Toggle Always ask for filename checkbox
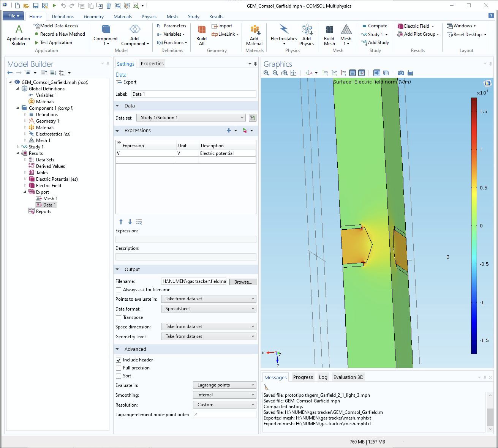 (119, 290)
